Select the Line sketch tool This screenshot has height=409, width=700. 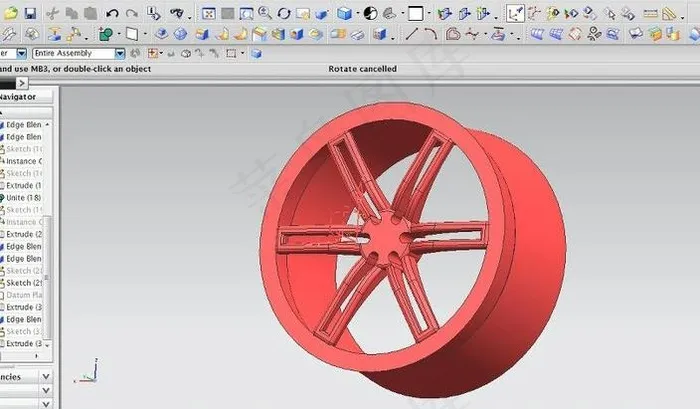point(411,34)
